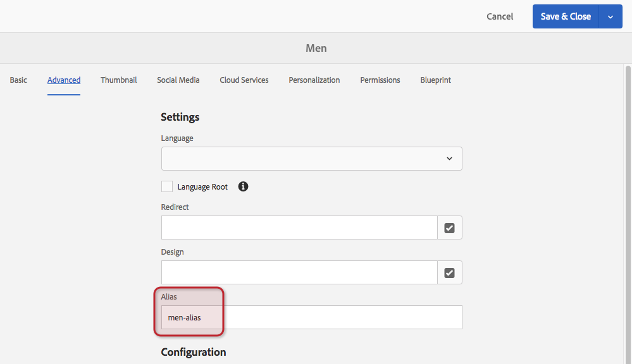Go to the Social Media tab
632x364 pixels.
(178, 80)
